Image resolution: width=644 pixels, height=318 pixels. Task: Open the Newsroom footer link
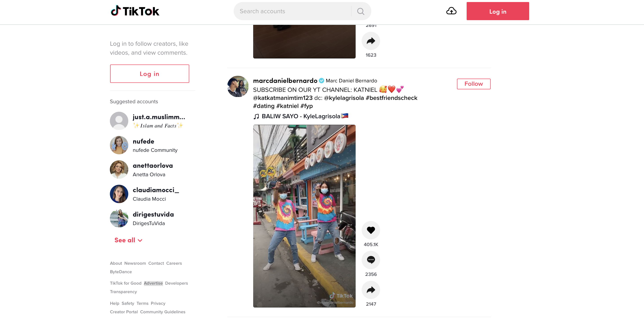tap(135, 263)
